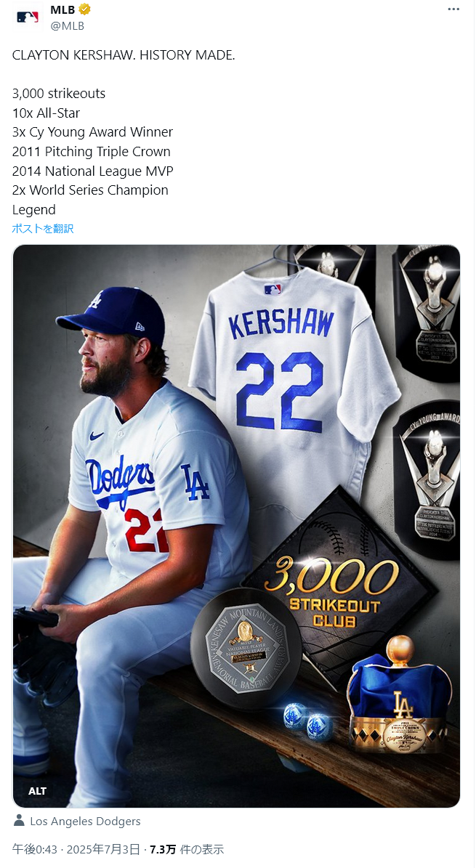
Task: Click the CLAYTON KERSHAW. HISTORY MADE. text
Action: (x=124, y=55)
